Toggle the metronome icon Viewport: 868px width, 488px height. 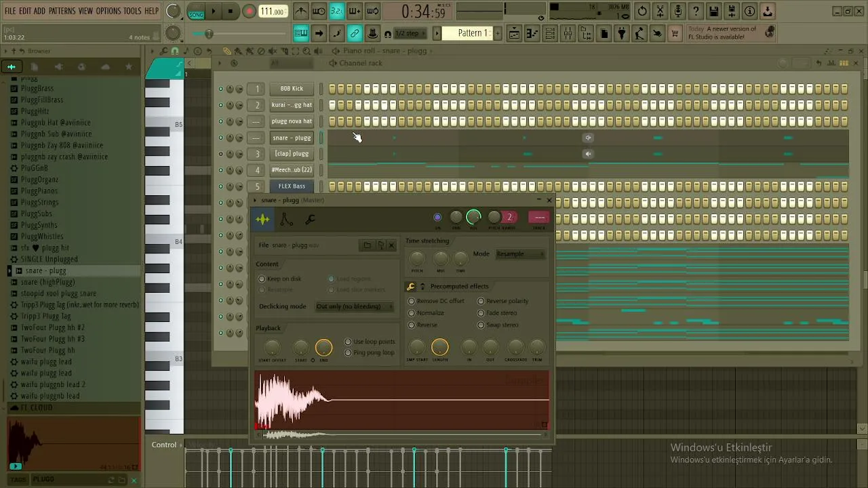(300, 12)
